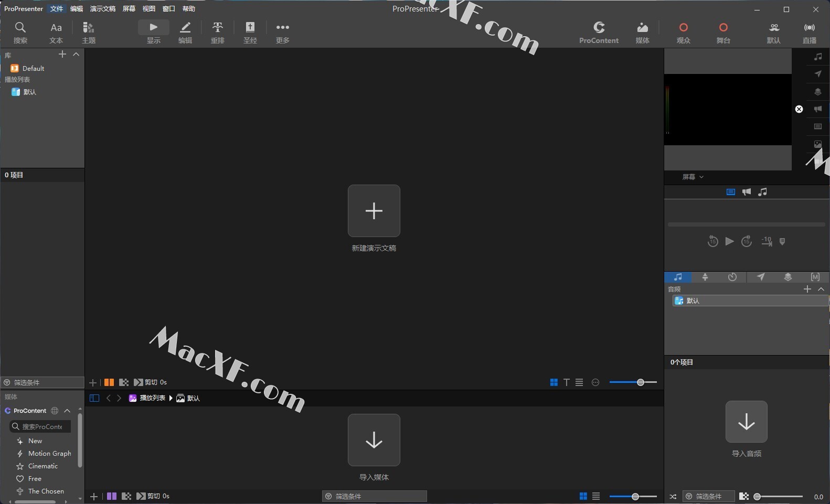
Task: Clear the announcements layer icon
Action: coord(818,109)
